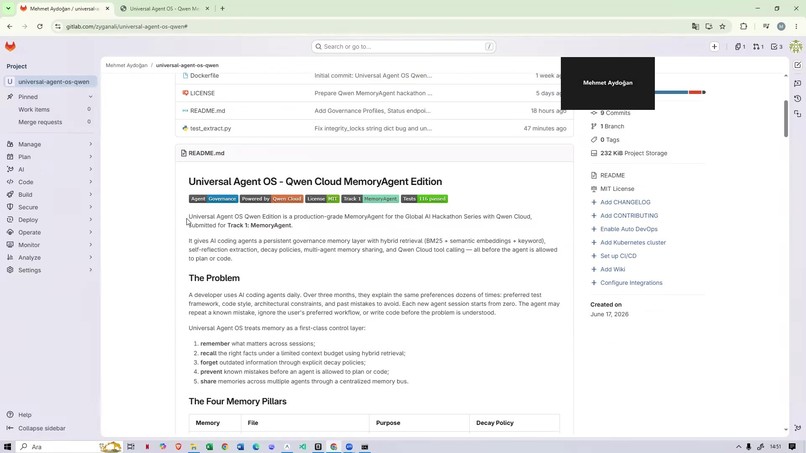Click Configure Integrations link
The height and width of the screenshot is (453, 806).
pos(631,283)
